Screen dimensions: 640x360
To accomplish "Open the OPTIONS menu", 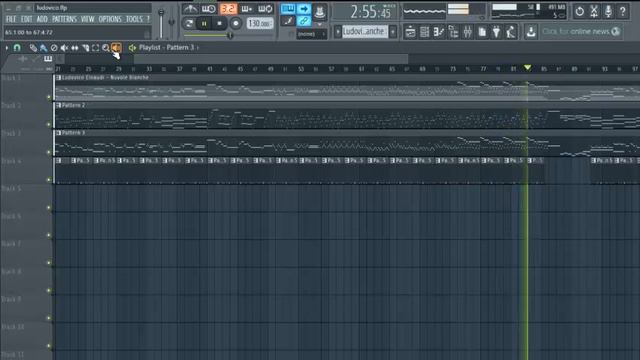I will point(110,19).
